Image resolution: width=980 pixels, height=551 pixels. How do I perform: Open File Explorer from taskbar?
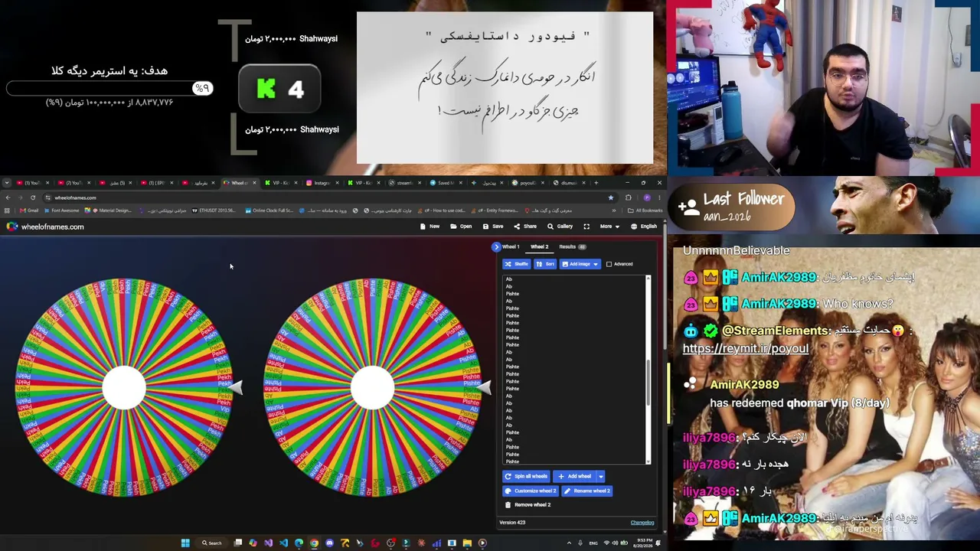click(467, 543)
